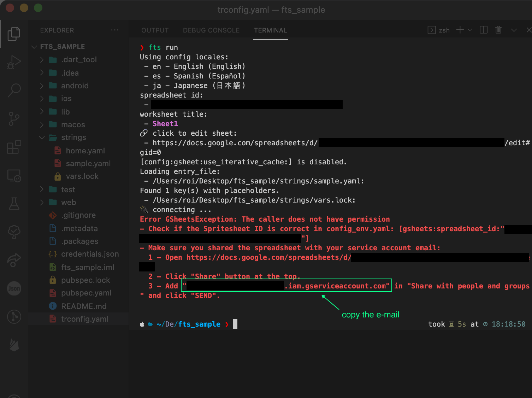
Task: Open the Source Control view
Action: tap(14, 118)
